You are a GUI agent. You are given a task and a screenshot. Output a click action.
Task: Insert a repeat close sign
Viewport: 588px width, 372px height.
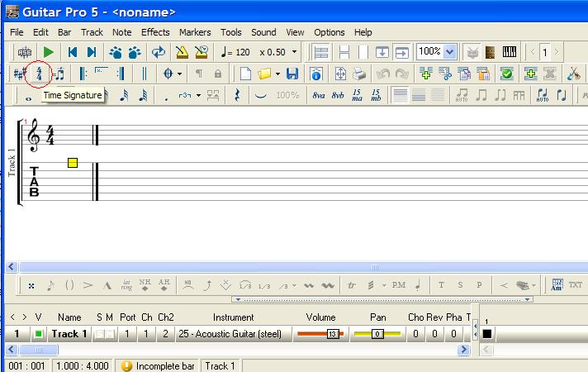click(121, 74)
